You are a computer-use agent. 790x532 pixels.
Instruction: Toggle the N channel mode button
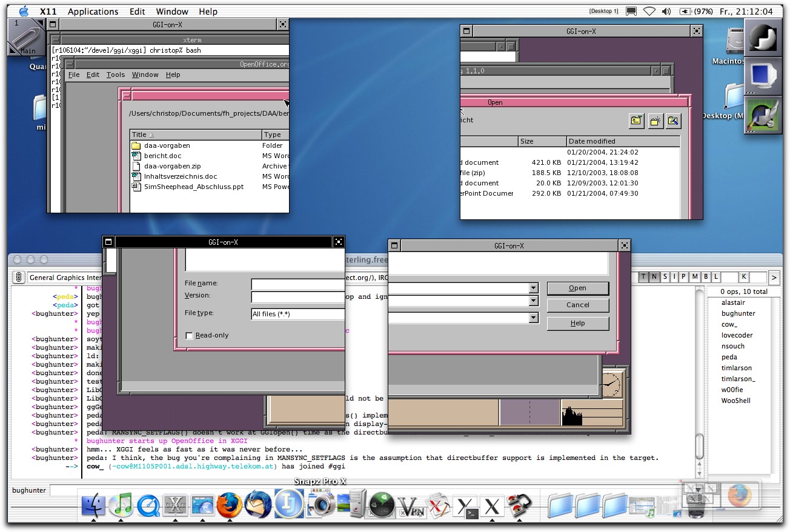(x=654, y=277)
